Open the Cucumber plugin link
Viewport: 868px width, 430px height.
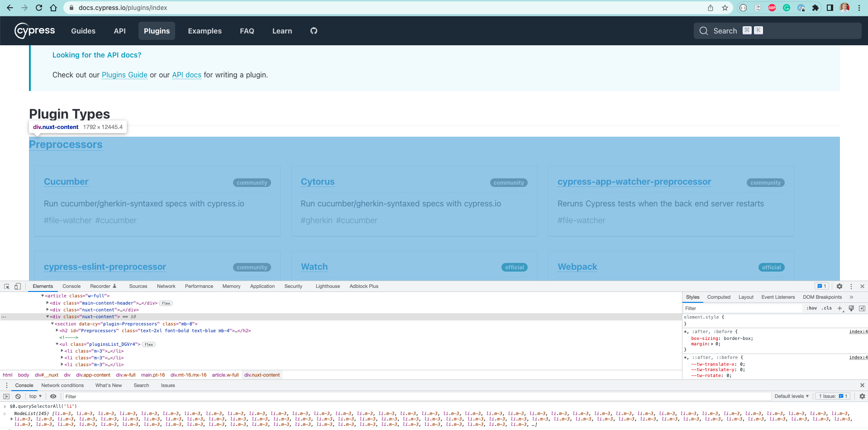click(66, 182)
